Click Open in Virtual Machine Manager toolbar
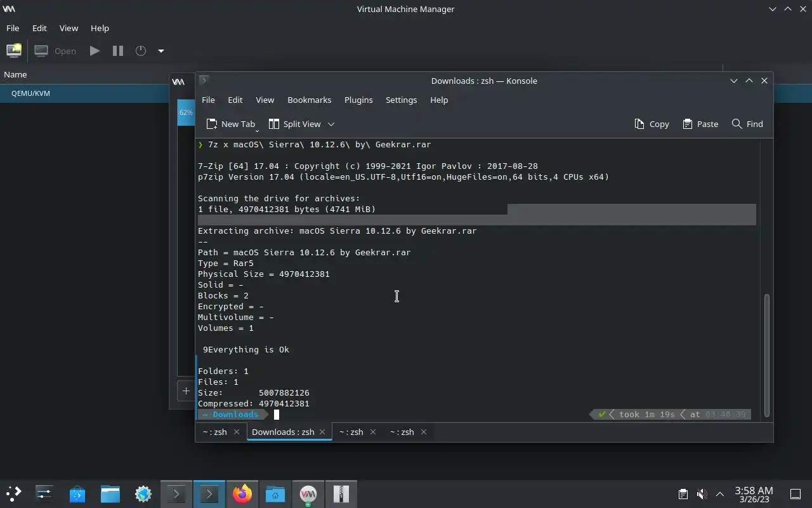The width and height of the screenshot is (812, 508). pyautogui.click(x=56, y=51)
